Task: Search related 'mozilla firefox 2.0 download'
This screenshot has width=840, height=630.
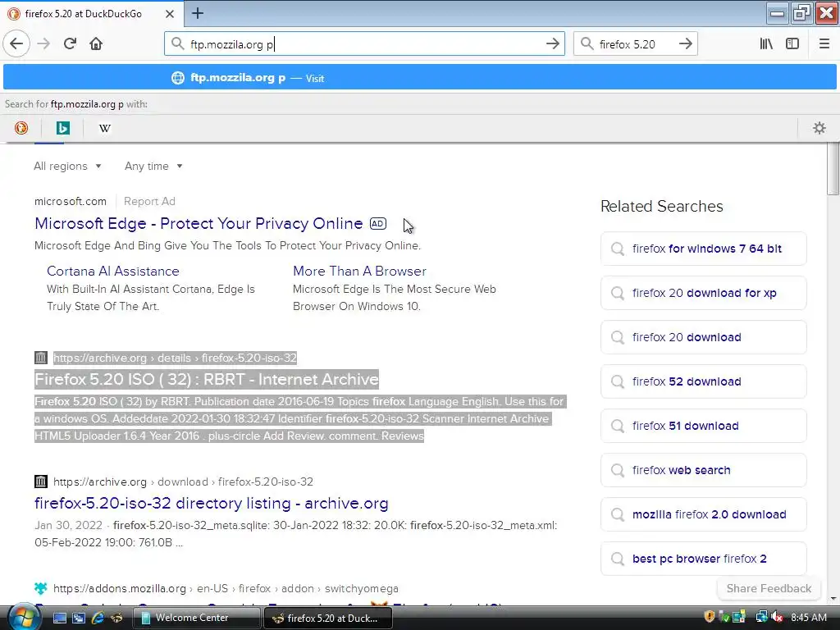Action: (703, 514)
